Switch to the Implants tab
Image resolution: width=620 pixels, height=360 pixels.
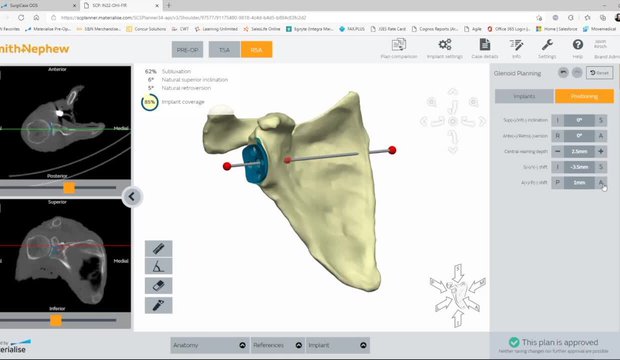(x=524, y=96)
